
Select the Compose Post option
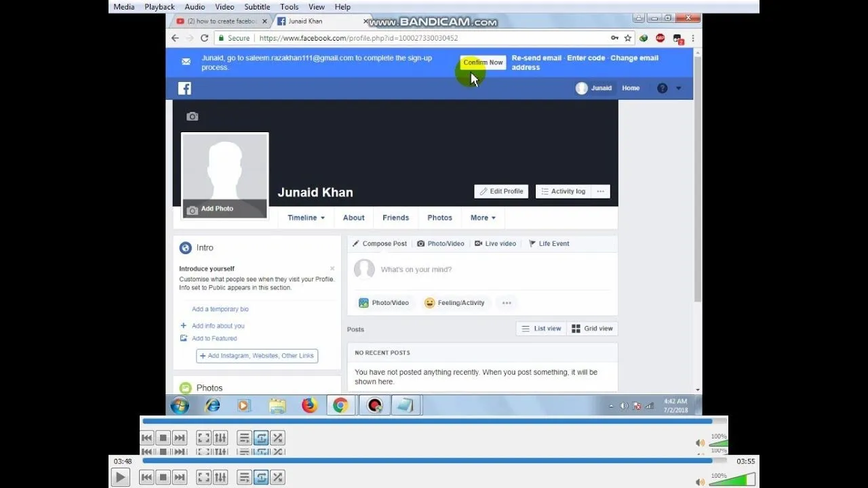pos(380,244)
